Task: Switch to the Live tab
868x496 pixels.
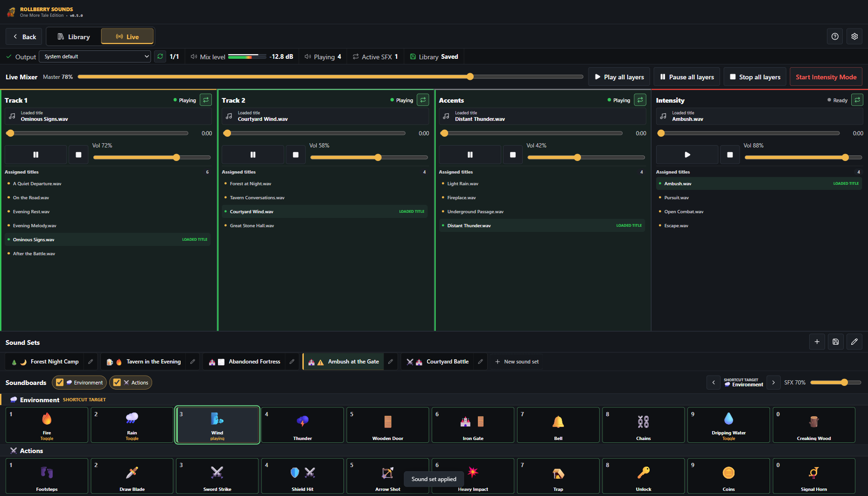Action: [x=127, y=36]
